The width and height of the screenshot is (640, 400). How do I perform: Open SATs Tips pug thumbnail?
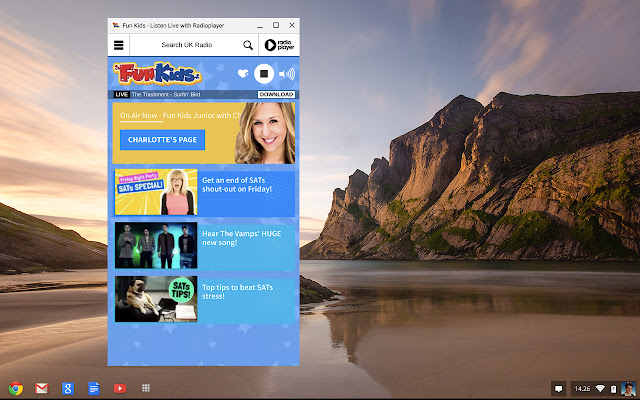(156, 299)
